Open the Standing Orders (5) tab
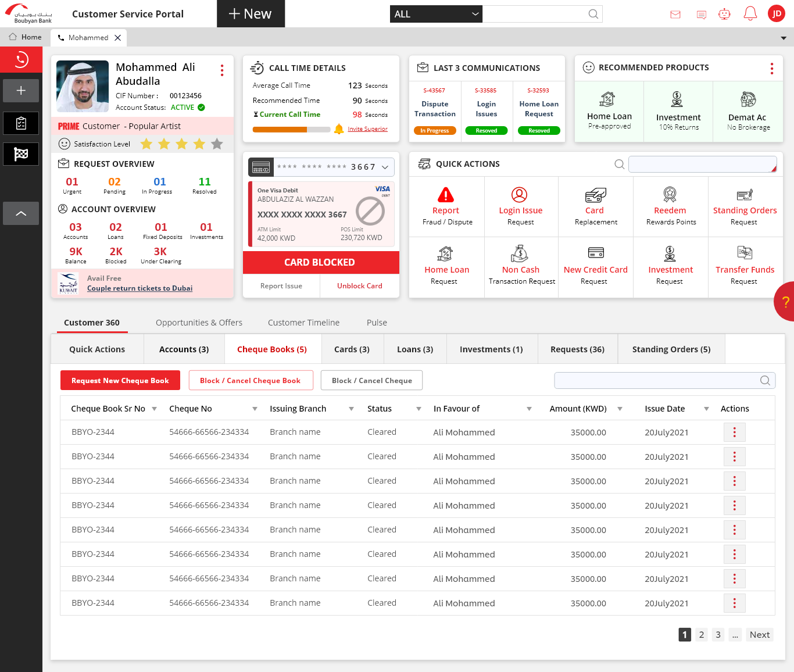The width and height of the screenshot is (794, 672). pyautogui.click(x=671, y=349)
